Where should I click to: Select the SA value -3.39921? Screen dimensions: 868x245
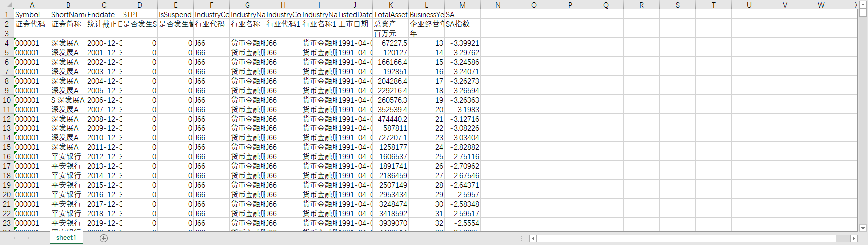pos(462,43)
